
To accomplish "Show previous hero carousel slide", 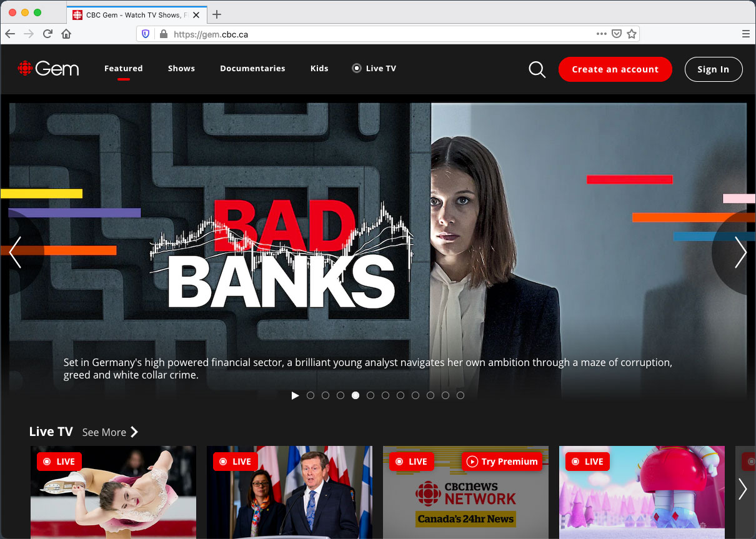I will pyautogui.click(x=16, y=252).
